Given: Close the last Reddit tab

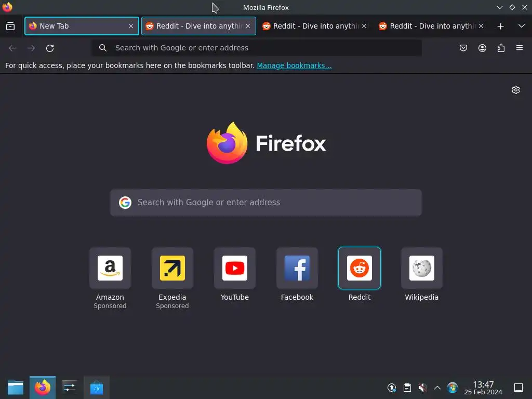Looking at the screenshot, I should tap(481, 26).
